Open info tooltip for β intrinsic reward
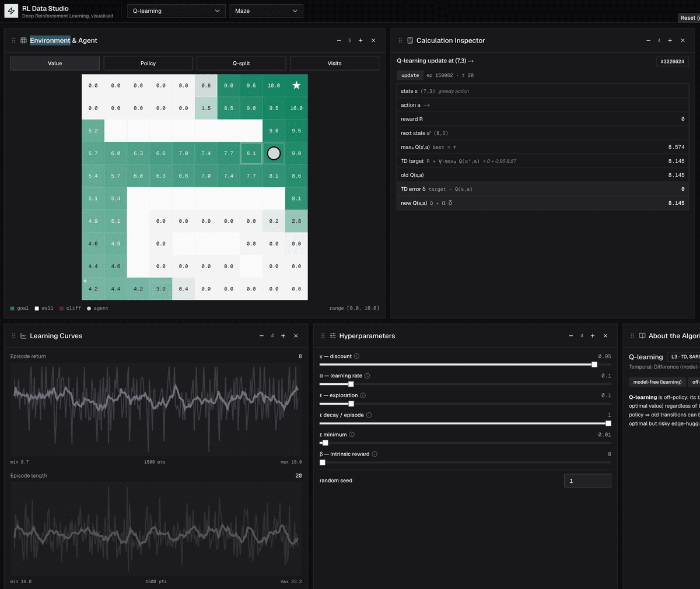The image size is (700, 589). (374, 454)
